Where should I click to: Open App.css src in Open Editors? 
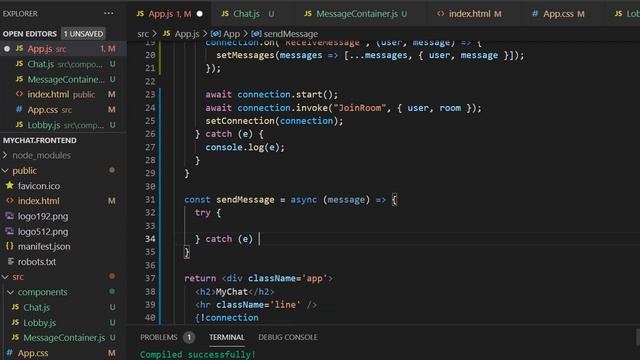click(x=63, y=109)
